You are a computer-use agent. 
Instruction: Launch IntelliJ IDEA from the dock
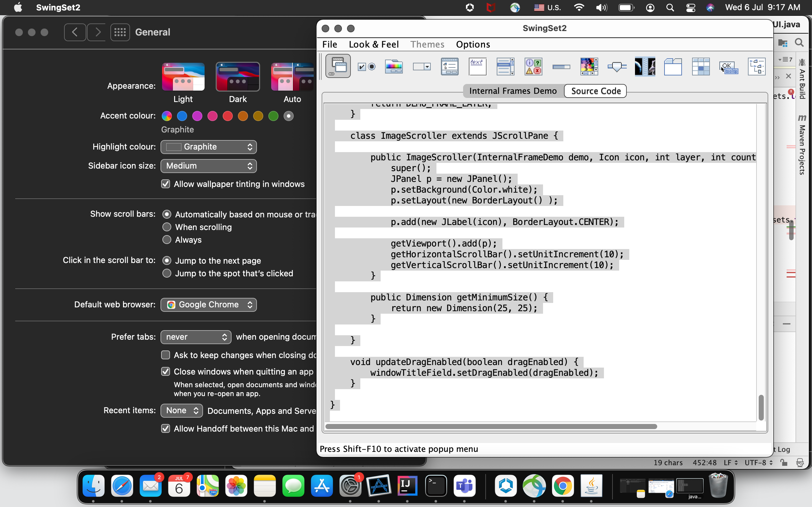coord(407,485)
